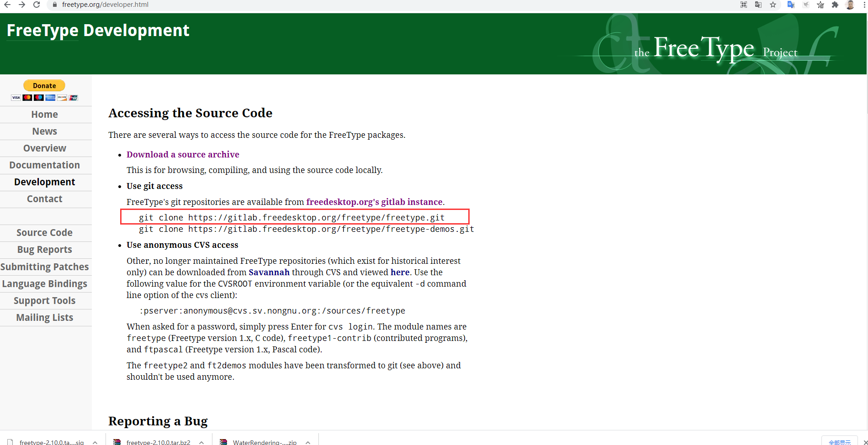Open the Savannah link
This screenshot has height=445, width=868.
point(269,272)
